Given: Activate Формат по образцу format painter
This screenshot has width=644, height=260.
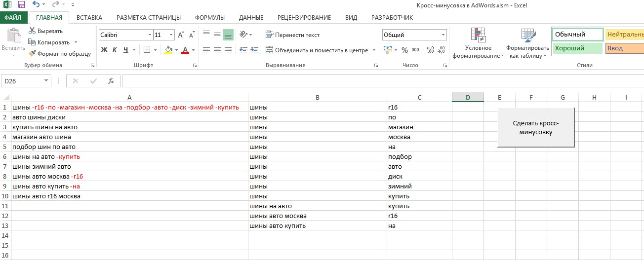Looking at the screenshot, I should point(60,53).
